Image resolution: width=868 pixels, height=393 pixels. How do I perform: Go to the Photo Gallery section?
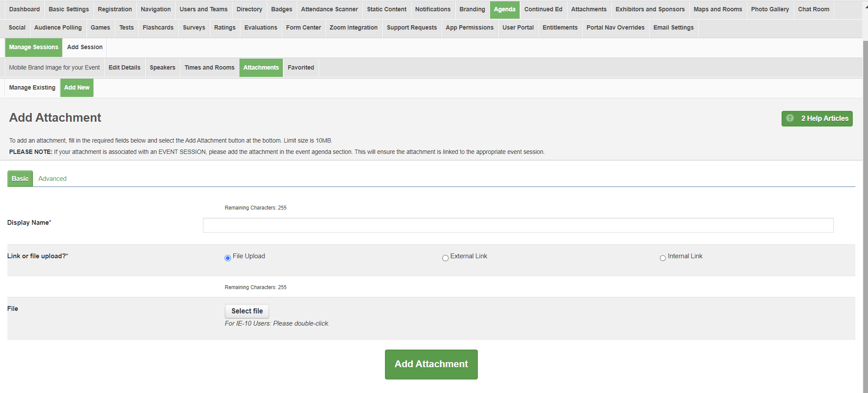[770, 9]
